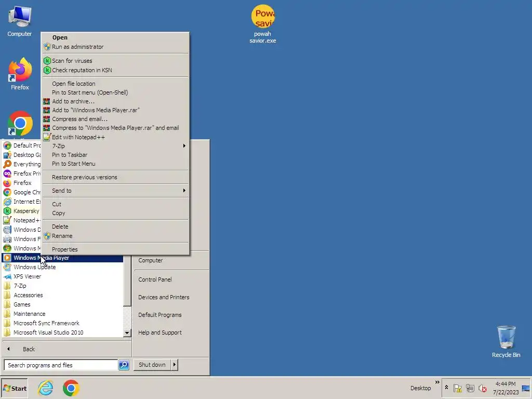Open Devices and Printers
This screenshot has height=399, width=532.
tap(171, 297)
